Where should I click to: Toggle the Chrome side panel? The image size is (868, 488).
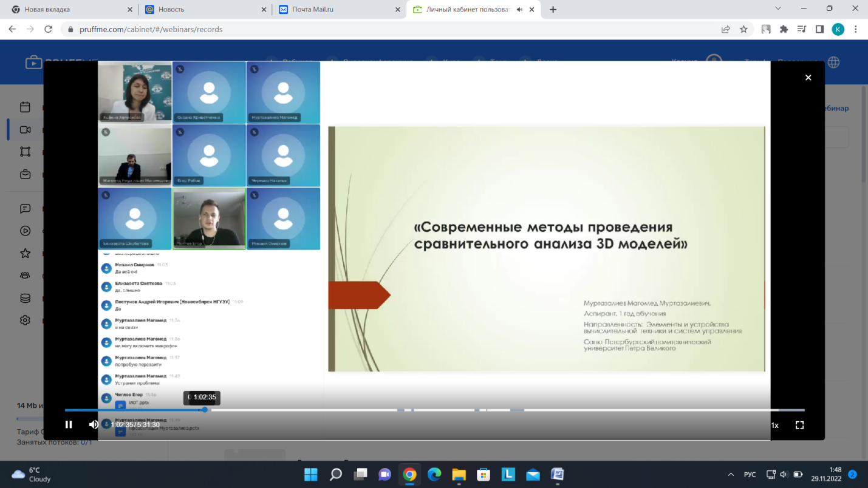point(819,29)
